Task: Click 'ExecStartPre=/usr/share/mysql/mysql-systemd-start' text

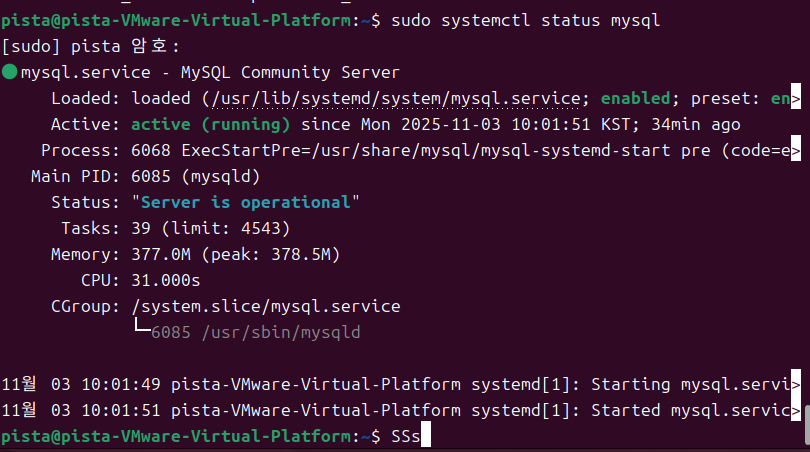Action: coord(426,150)
